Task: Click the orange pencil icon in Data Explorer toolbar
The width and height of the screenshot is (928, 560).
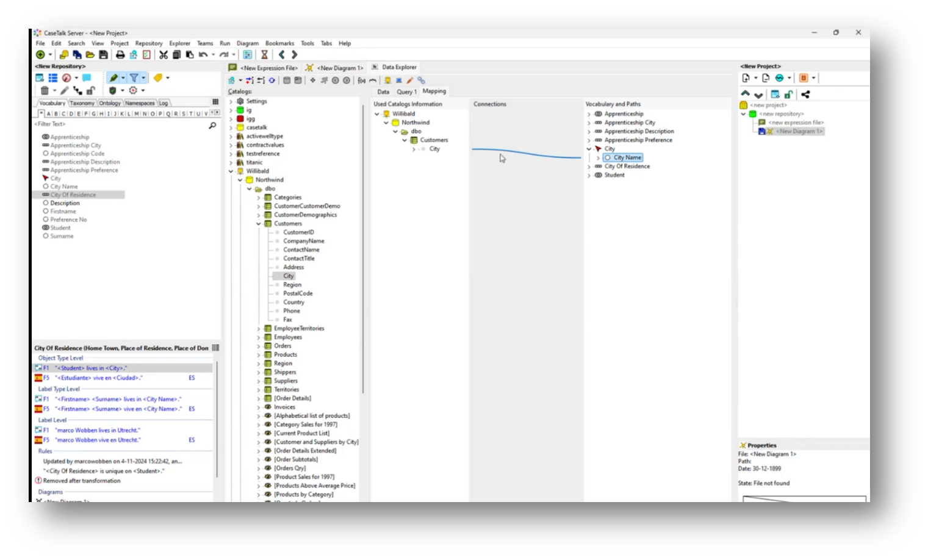Action: click(410, 81)
